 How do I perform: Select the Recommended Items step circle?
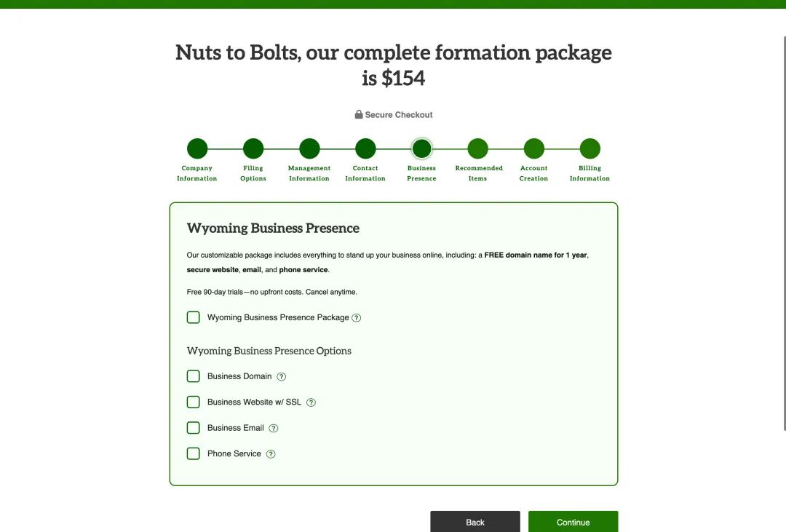(477, 149)
